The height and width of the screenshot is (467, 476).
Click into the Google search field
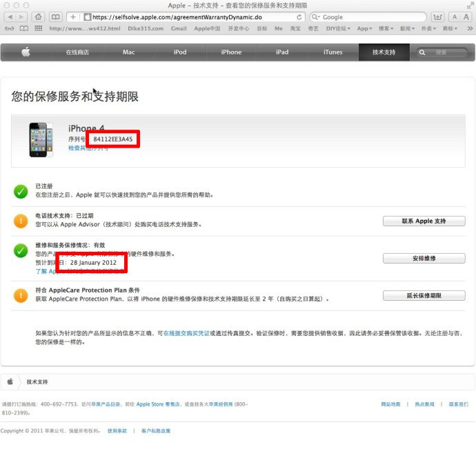pyautogui.click(x=369, y=17)
